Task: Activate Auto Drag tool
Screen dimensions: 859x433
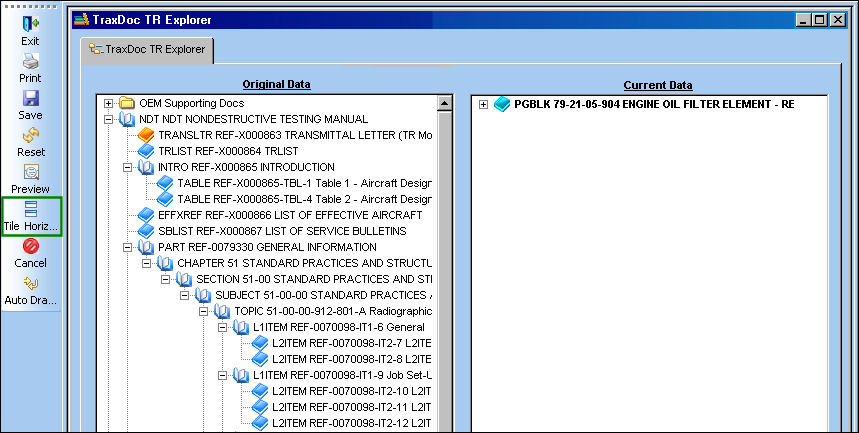Action: (31, 283)
